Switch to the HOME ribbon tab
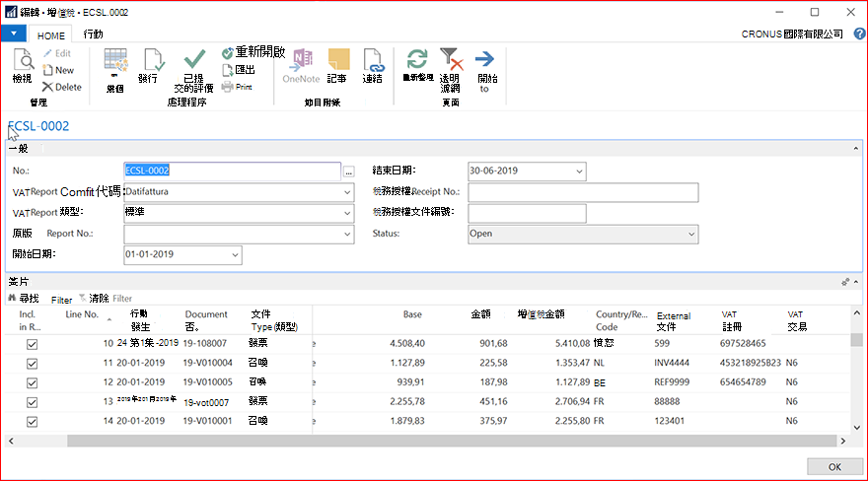868x481 pixels. coord(51,34)
